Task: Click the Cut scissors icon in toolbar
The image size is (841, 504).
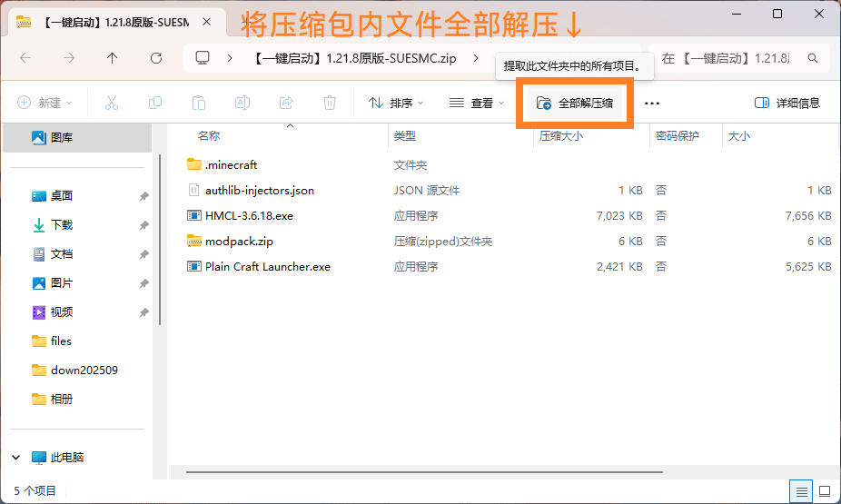Action: (112, 104)
